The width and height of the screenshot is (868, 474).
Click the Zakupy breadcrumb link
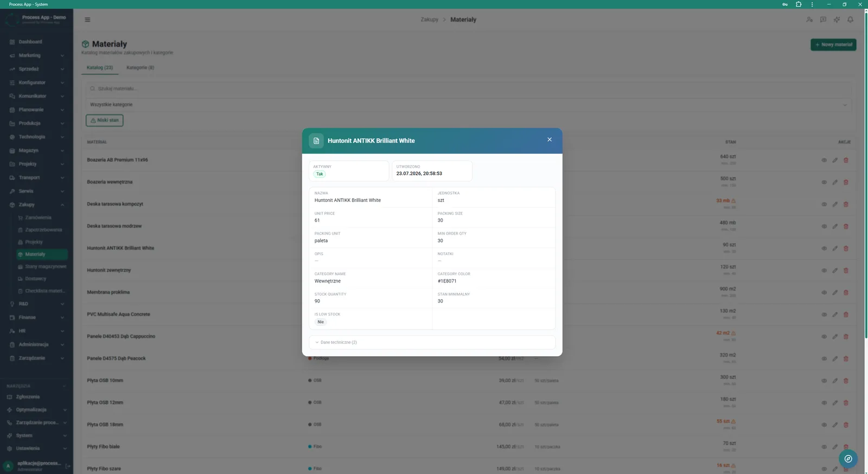(x=429, y=20)
